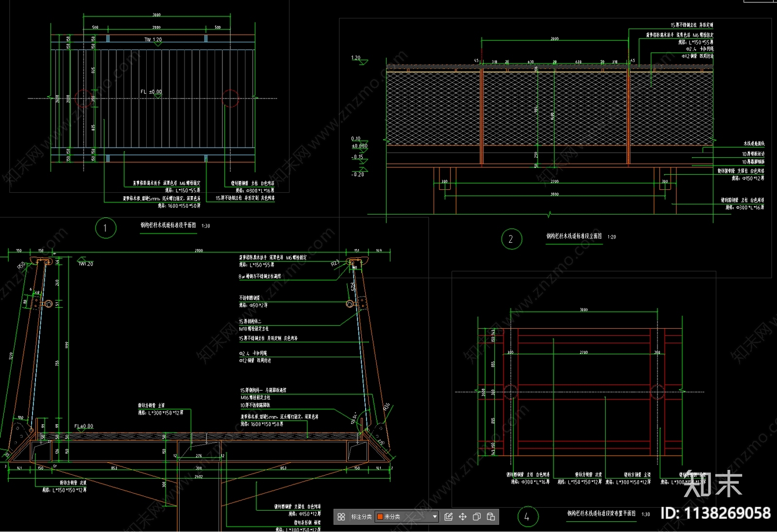Click the ±0.000 level marker on elevation
777x532 pixels.
(x=359, y=146)
